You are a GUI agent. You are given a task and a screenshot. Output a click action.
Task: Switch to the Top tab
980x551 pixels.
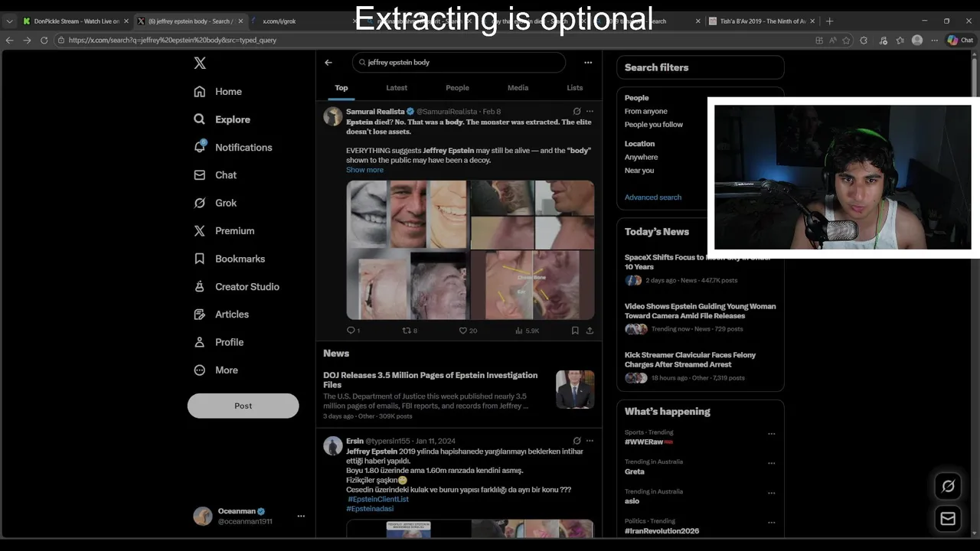tap(341, 88)
